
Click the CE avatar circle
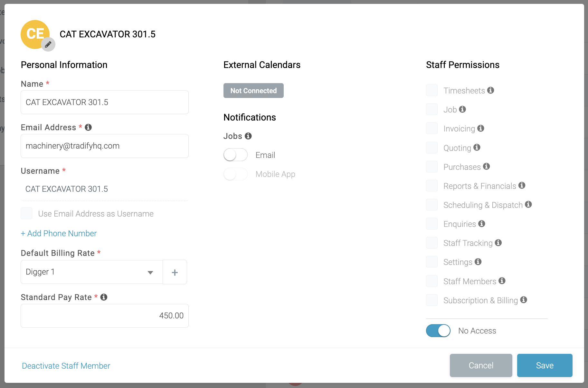coord(35,34)
